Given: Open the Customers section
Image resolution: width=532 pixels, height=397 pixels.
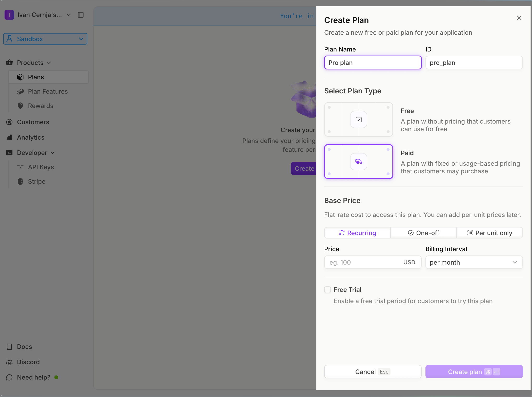Looking at the screenshot, I should 33,122.
